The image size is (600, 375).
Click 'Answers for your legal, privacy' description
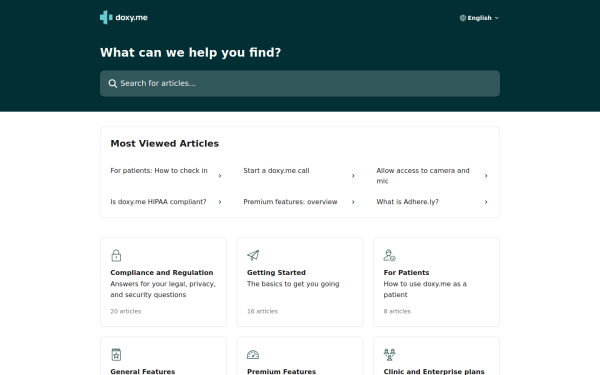pyautogui.click(x=163, y=289)
